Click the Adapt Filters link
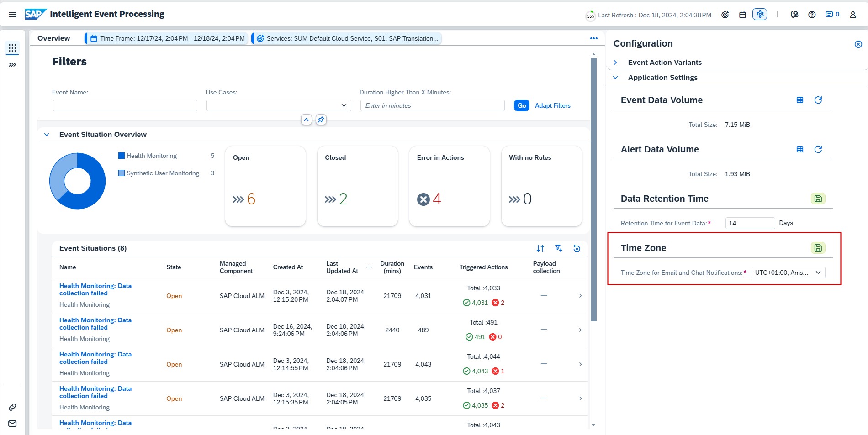Screen dimensions: 868x435 (552, 105)
